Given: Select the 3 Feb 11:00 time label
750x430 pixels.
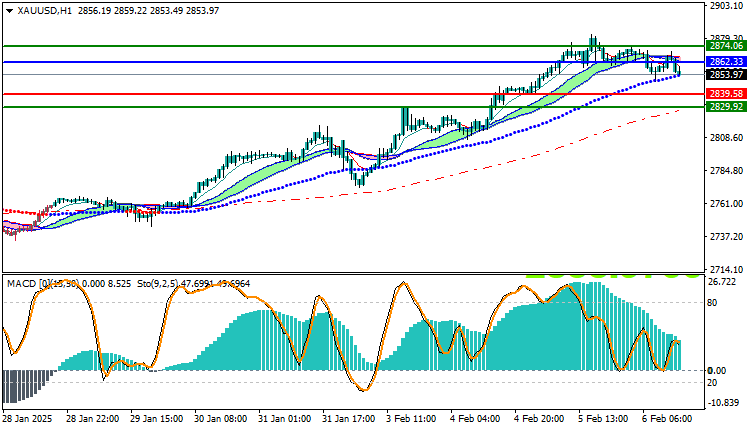Looking at the screenshot, I should (411, 419).
